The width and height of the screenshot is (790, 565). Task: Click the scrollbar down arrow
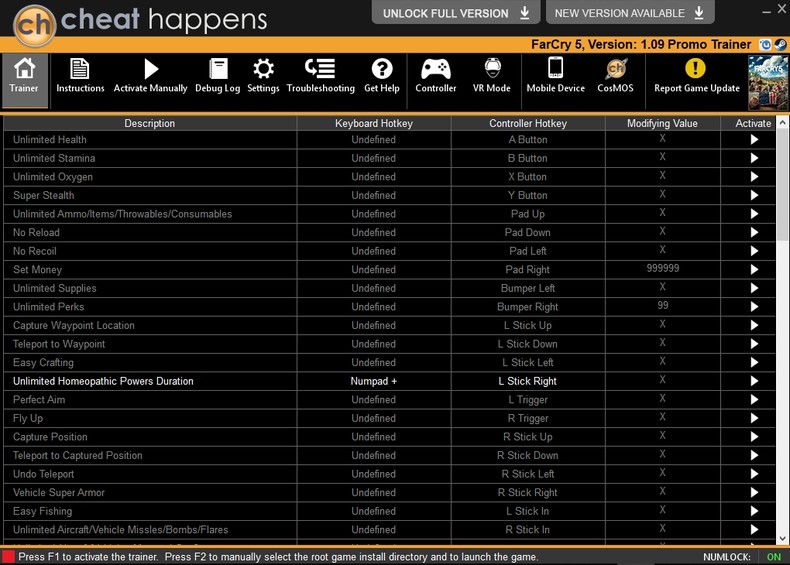tap(782, 538)
